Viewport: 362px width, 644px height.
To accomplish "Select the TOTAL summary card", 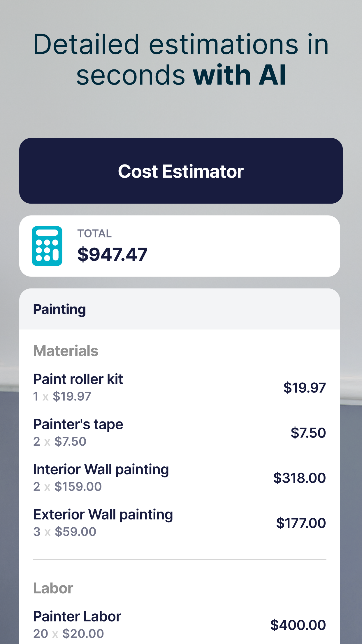I will click(181, 245).
